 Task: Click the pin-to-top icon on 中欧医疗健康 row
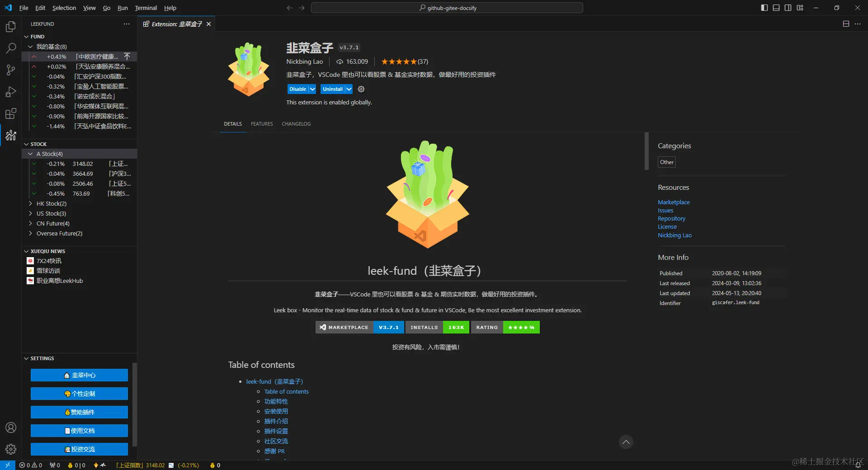pyautogui.click(x=127, y=56)
